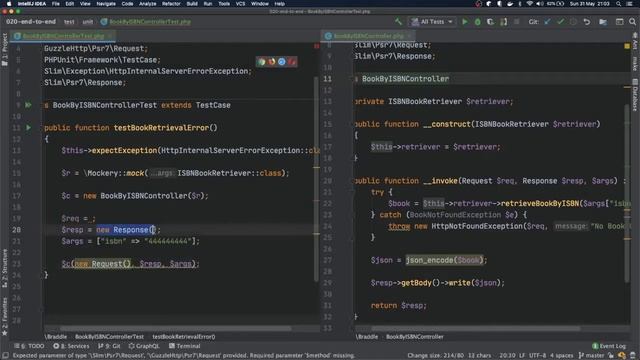
Task: Click Git commit green checkmark icon
Action: [560, 22]
